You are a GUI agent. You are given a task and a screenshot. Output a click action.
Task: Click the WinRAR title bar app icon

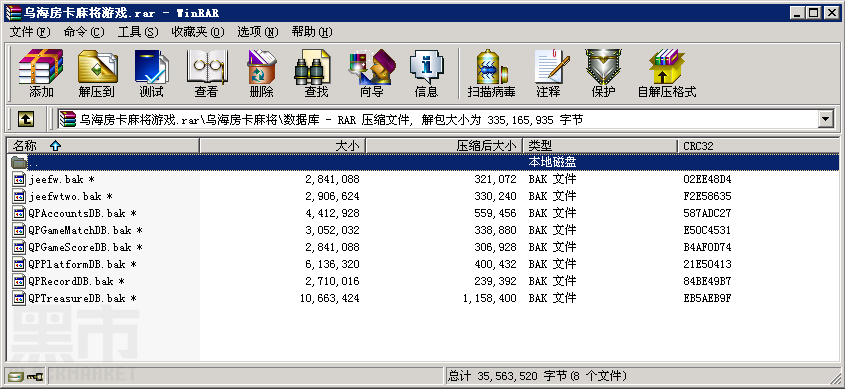[13, 13]
